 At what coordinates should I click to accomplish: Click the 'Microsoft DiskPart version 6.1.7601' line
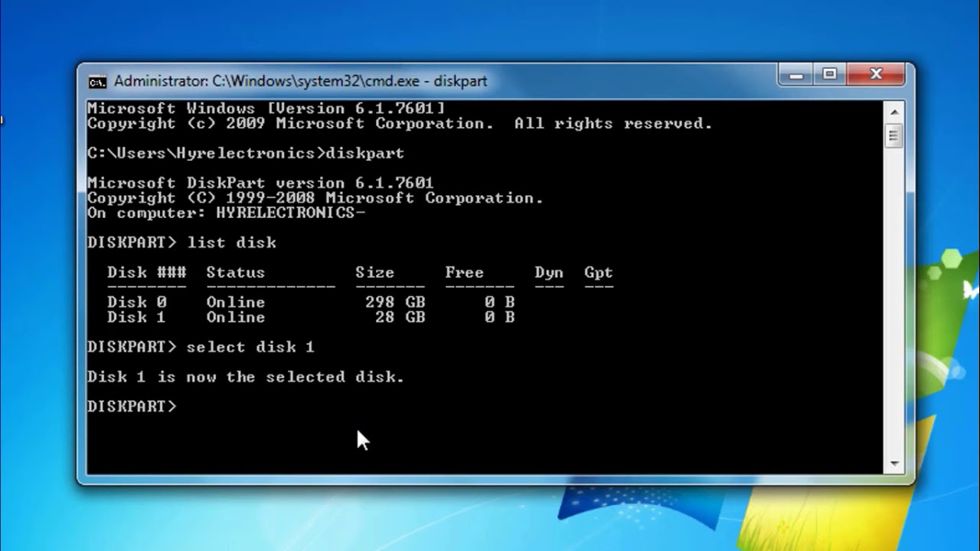pyautogui.click(x=260, y=183)
